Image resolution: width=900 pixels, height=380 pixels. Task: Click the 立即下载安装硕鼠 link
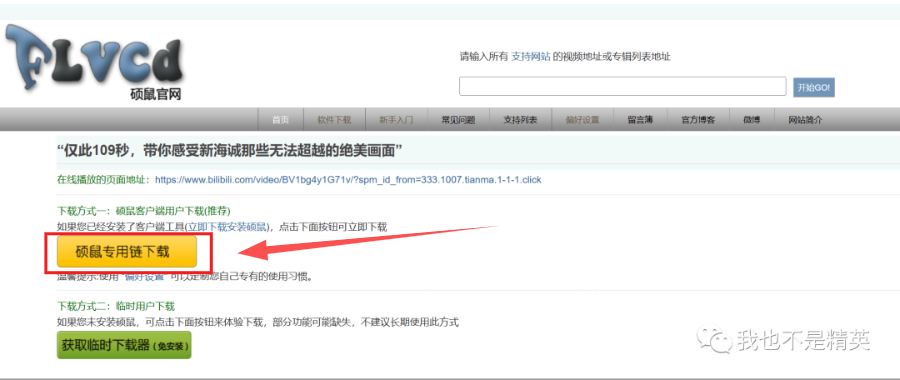(x=228, y=227)
